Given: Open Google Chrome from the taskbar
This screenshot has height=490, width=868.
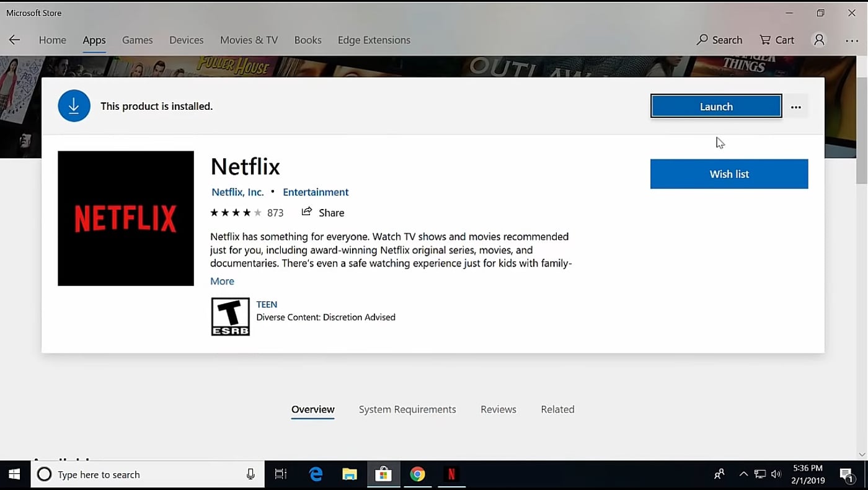Looking at the screenshot, I should click(x=418, y=474).
